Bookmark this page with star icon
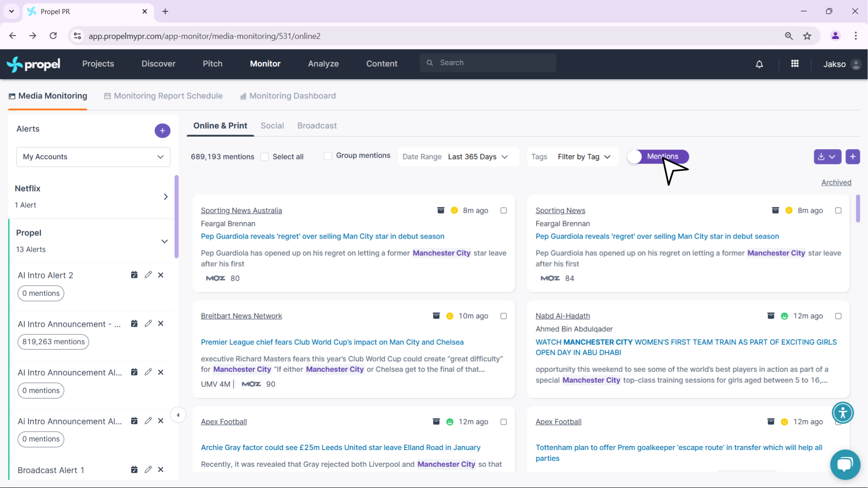The height and width of the screenshot is (488, 868). [807, 36]
